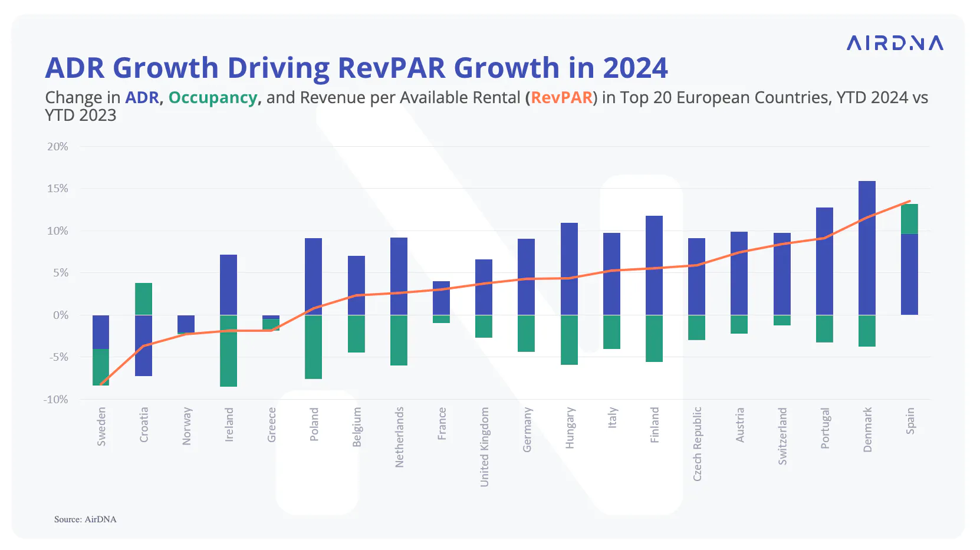Click the Switzerland axis label
Viewport: 980px width, 550px height.
(x=782, y=436)
